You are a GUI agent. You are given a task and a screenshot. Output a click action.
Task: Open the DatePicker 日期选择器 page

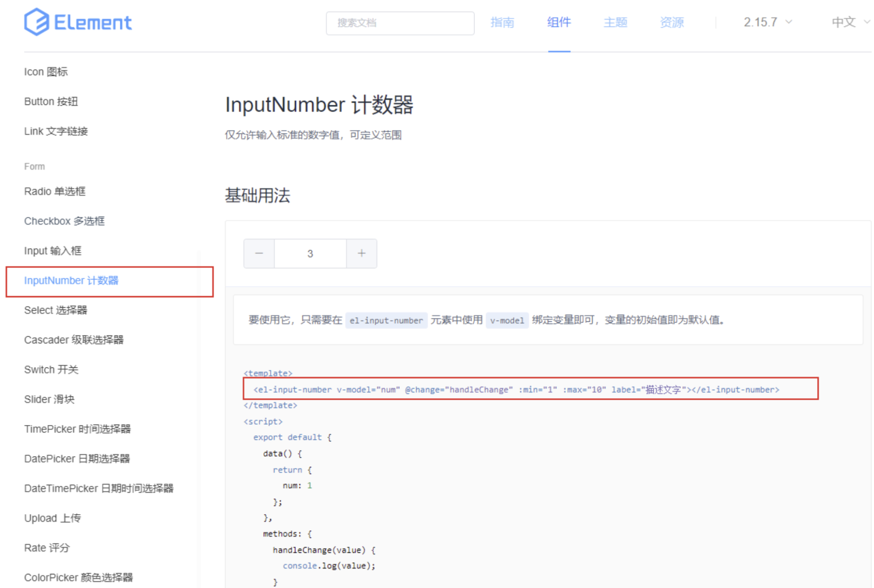(x=78, y=458)
